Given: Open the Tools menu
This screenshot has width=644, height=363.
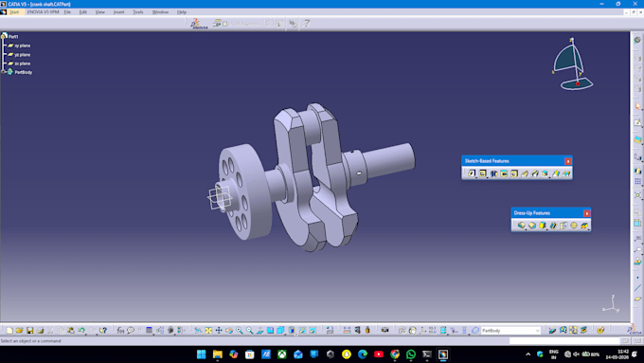Looking at the screenshot, I should pos(138,12).
